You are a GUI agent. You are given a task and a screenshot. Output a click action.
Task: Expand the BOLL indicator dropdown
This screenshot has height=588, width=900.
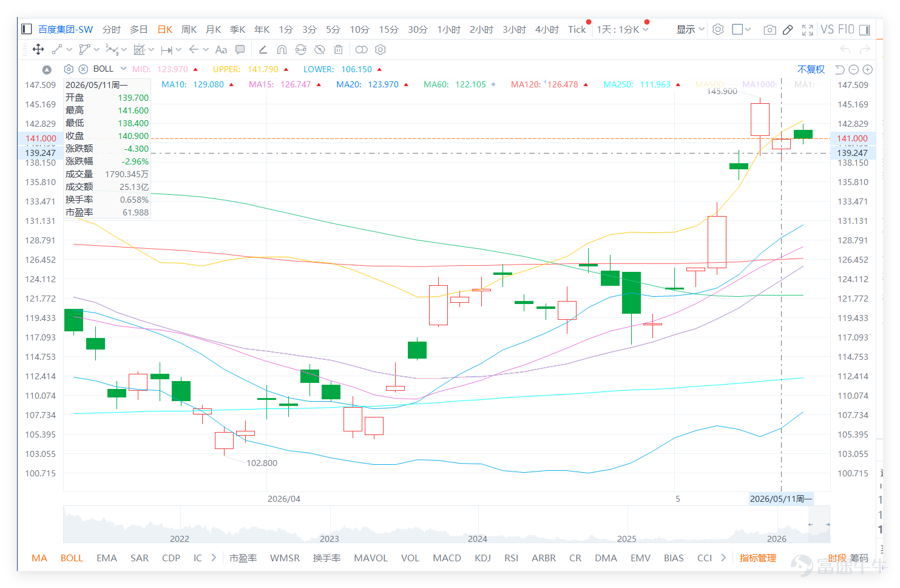pyautogui.click(x=123, y=69)
